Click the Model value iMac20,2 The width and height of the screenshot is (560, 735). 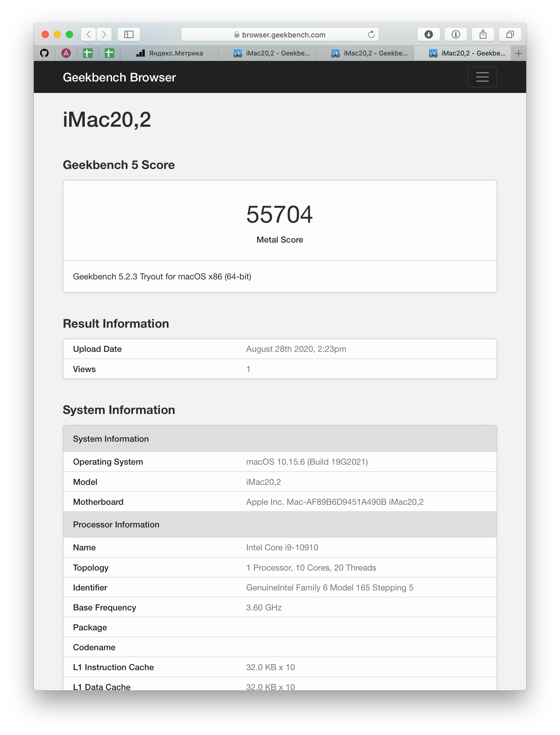(263, 482)
